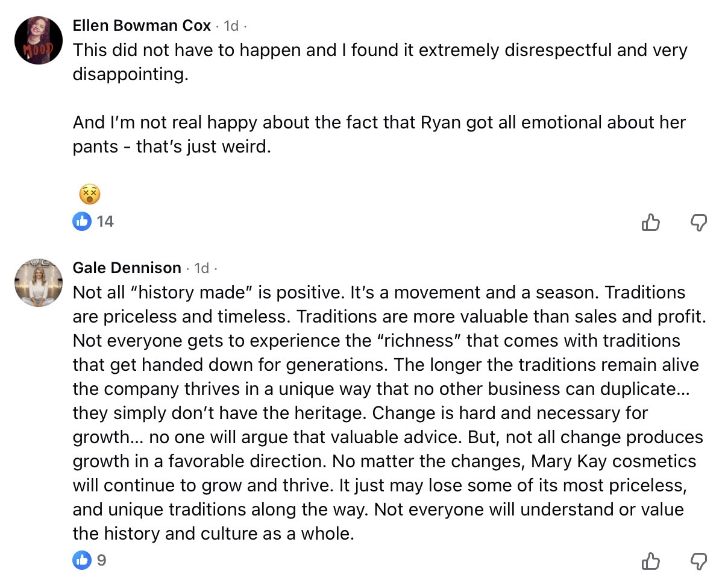Open Ellen Bowman Cox's profile picture
728x577 pixels.
39,40
